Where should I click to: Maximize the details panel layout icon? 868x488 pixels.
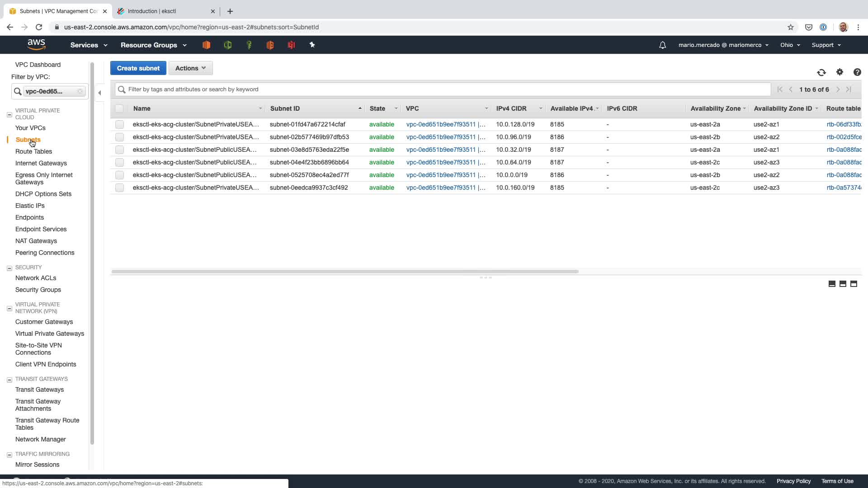point(854,284)
